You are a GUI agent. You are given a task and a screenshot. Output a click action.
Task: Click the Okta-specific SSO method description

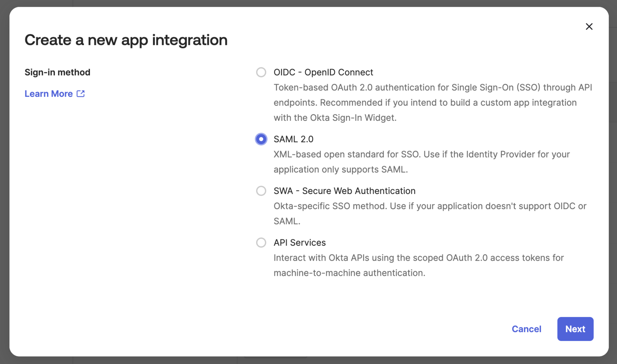point(430,213)
